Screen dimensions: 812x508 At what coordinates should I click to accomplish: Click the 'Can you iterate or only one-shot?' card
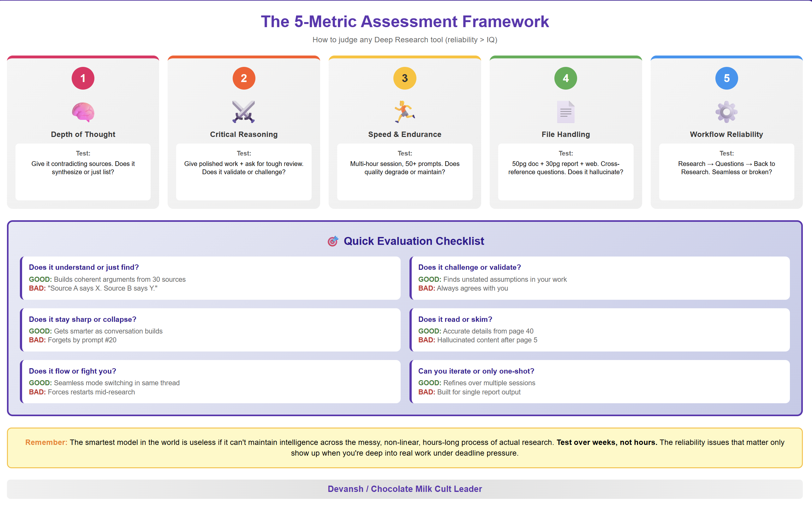[x=600, y=381]
